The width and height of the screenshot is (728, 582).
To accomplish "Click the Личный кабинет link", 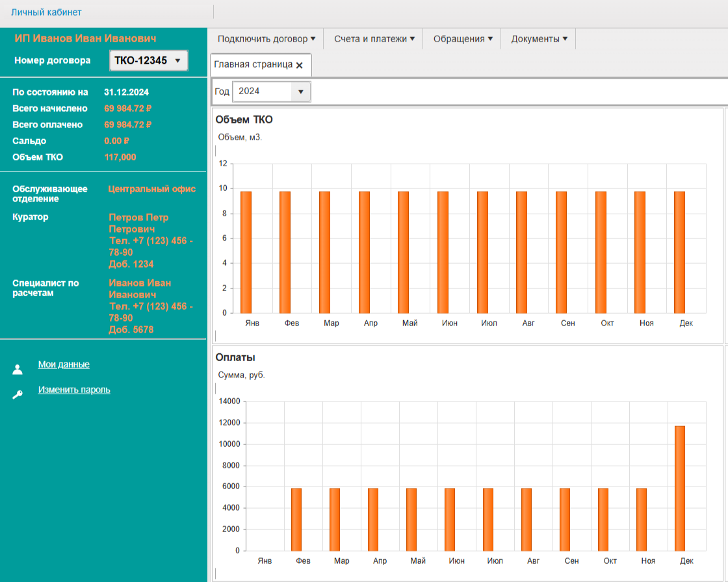I will pyautogui.click(x=46, y=12).
